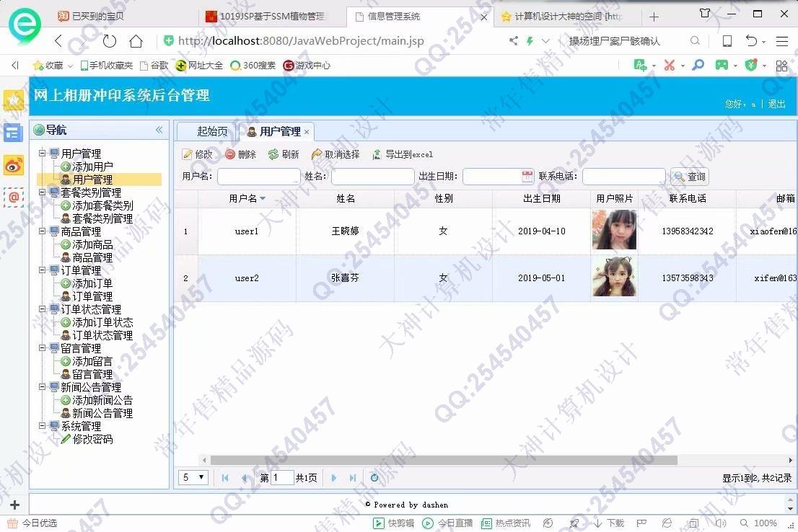Viewport: 798px width, 532px height.
Task: Click the address bar URL
Action: 301,40
